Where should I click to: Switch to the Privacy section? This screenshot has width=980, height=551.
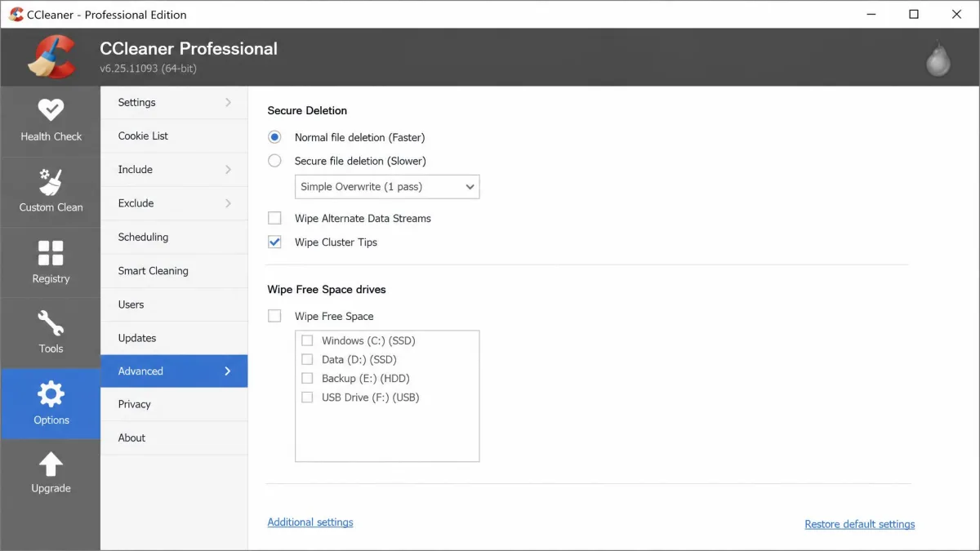(x=174, y=404)
